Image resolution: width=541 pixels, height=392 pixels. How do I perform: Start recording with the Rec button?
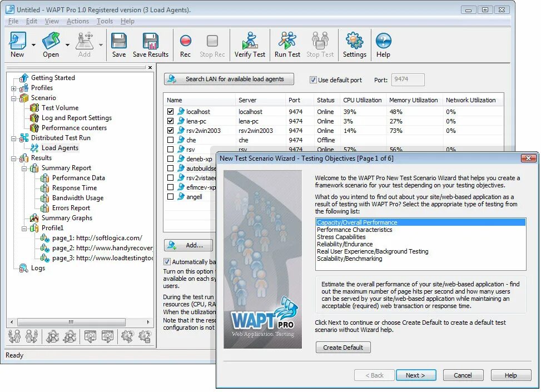pyautogui.click(x=185, y=45)
